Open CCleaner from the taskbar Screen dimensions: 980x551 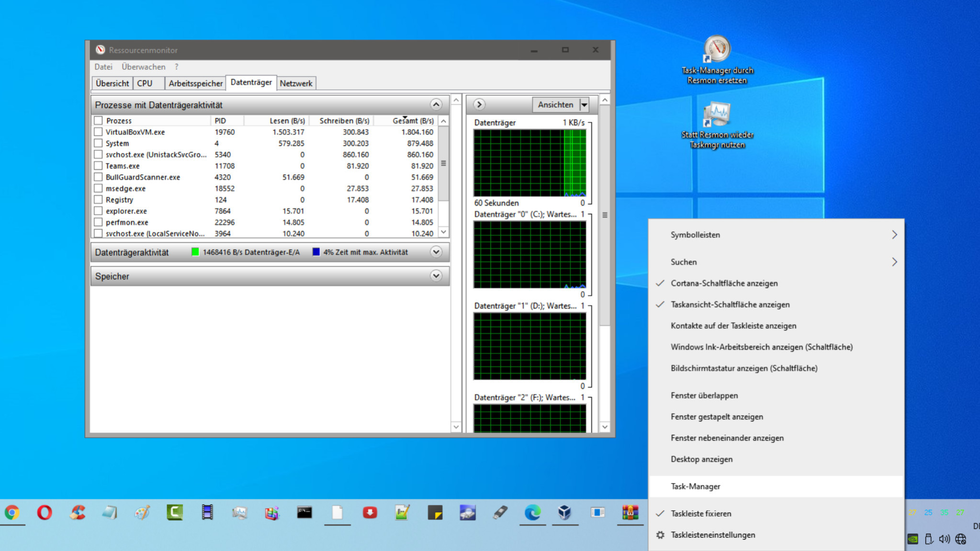point(77,513)
